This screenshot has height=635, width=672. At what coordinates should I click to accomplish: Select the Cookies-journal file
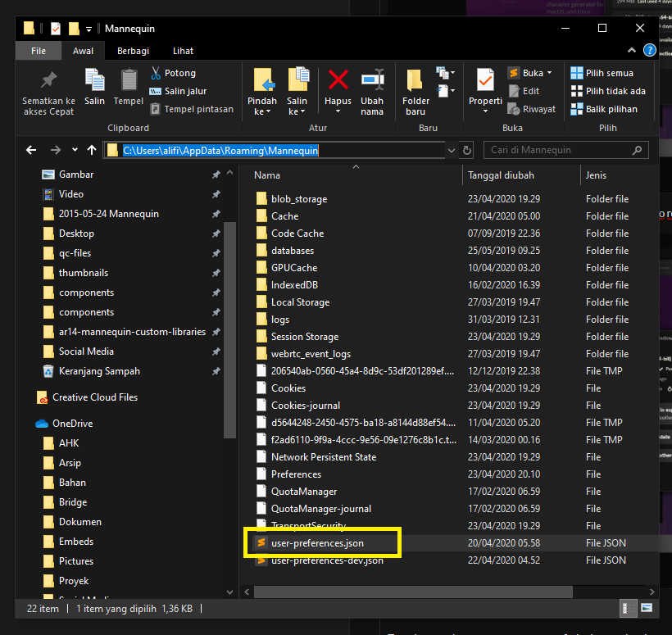click(305, 406)
